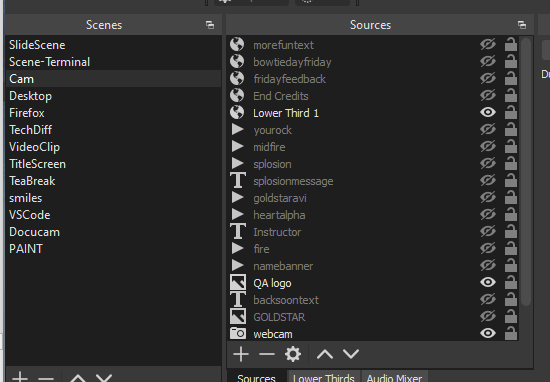Undock the Sources panel

[x=522, y=25]
